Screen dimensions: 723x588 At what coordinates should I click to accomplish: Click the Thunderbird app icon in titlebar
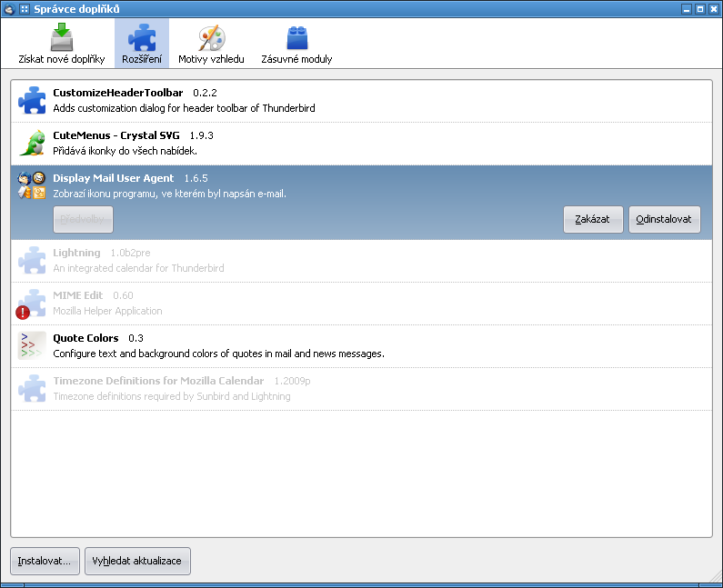9,9
